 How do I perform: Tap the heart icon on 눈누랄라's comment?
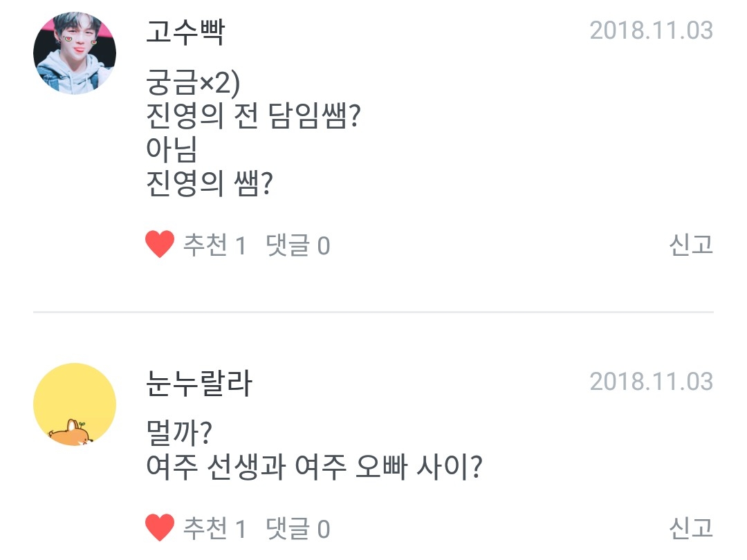pos(160,529)
